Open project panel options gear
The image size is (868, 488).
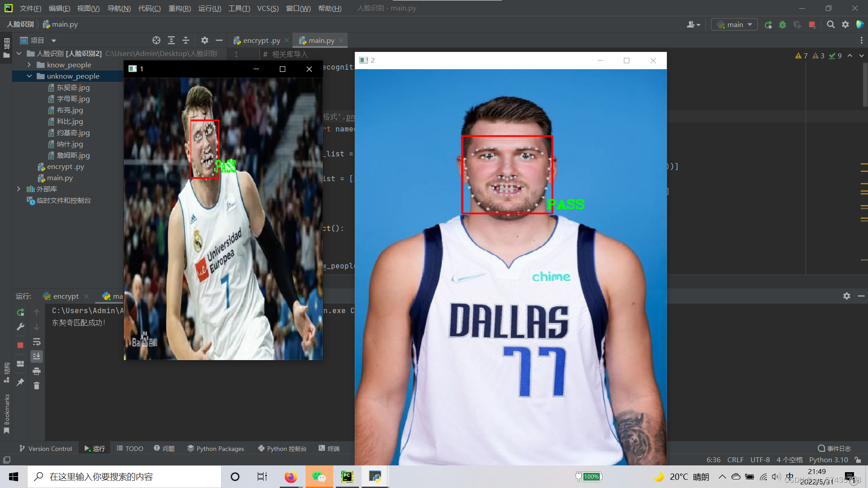205,40
